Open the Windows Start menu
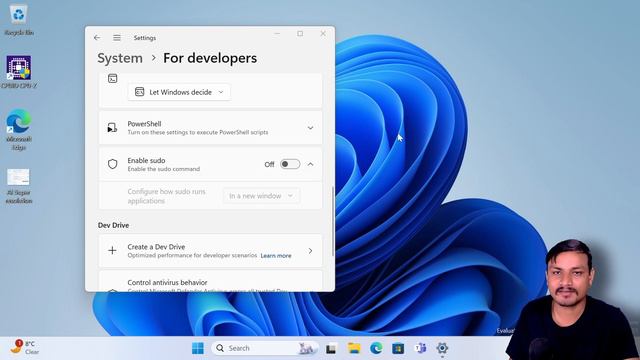This screenshot has height=360, width=640. (198, 348)
